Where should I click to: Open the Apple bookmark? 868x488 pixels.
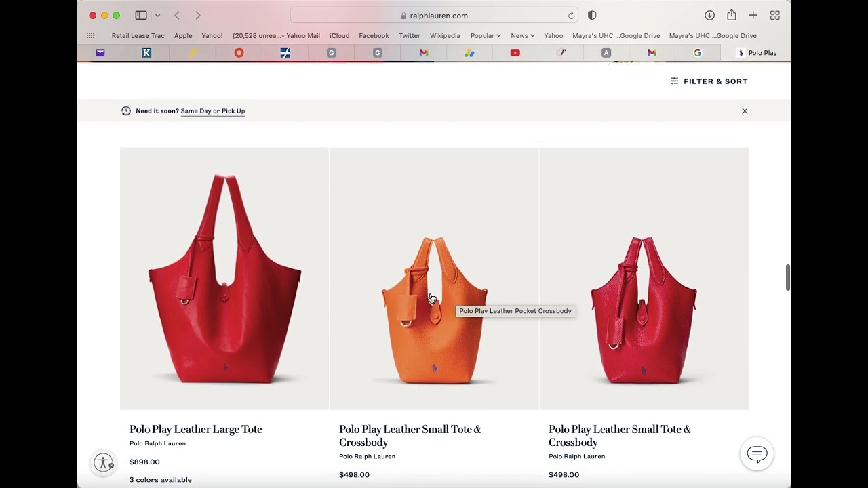click(183, 35)
